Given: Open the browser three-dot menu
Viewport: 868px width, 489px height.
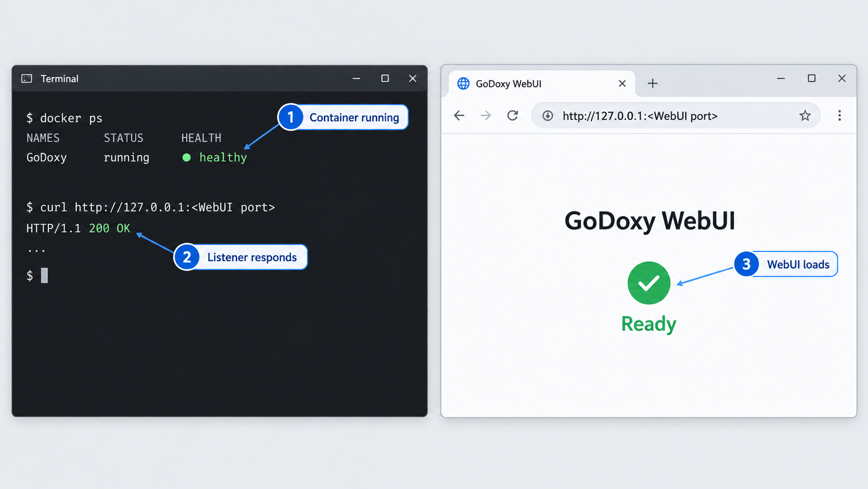Looking at the screenshot, I should [839, 115].
